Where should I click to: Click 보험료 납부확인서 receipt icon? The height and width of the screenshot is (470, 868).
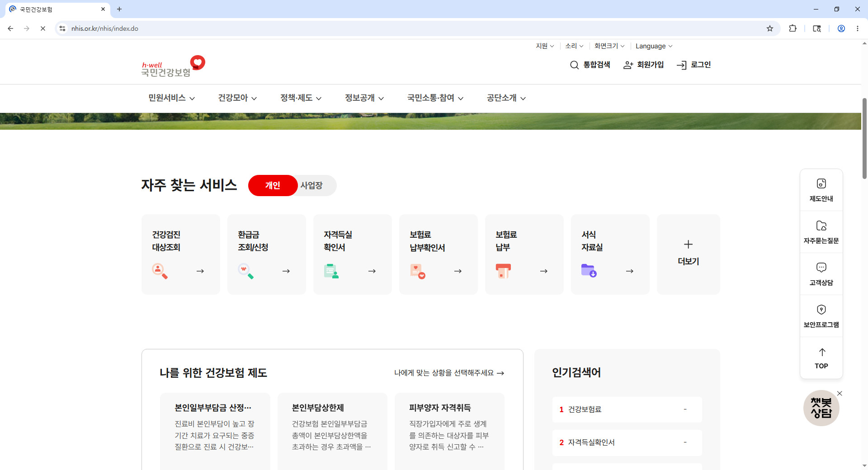(x=417, y=271)
